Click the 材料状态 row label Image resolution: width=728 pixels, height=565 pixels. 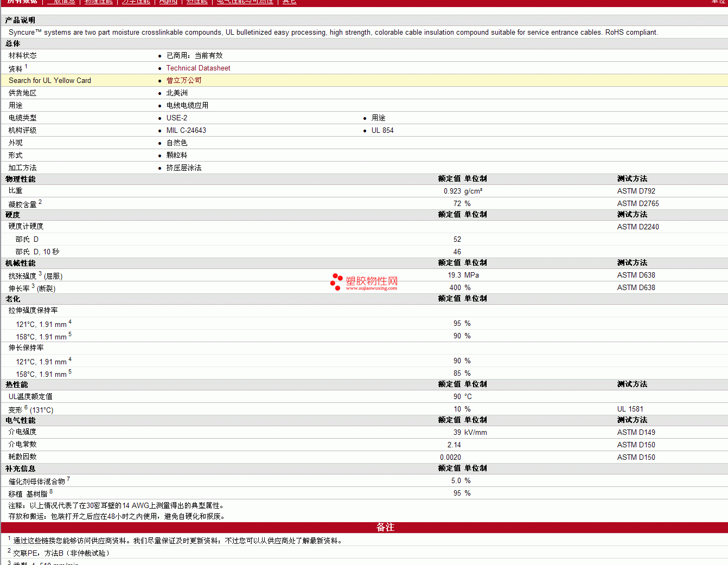(23, 55)
